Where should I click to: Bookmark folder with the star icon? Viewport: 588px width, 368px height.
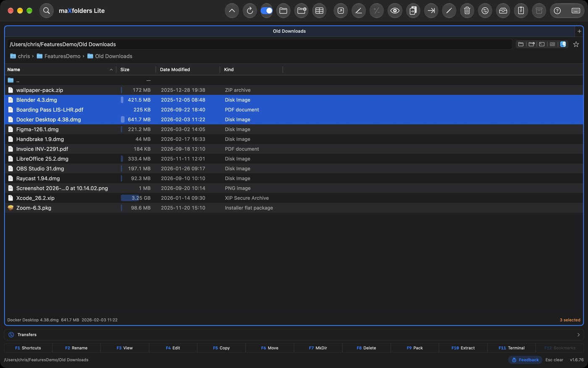pyautogui.click(x=576, y=44)
